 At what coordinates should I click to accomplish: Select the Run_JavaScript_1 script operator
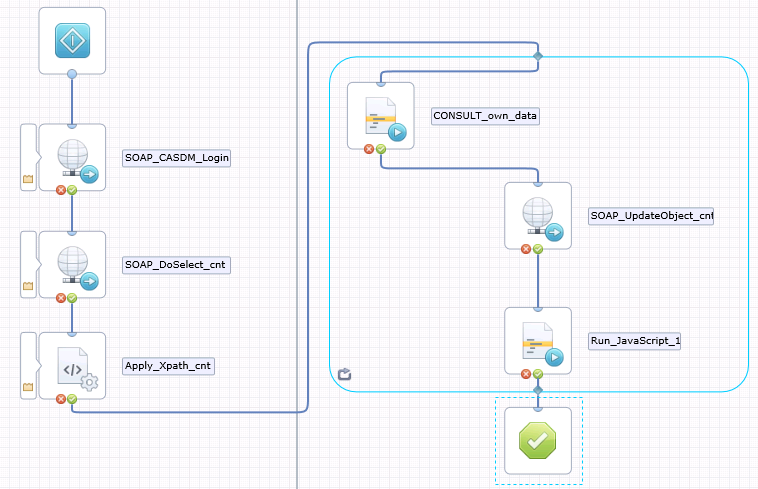[x=538, y=341]
